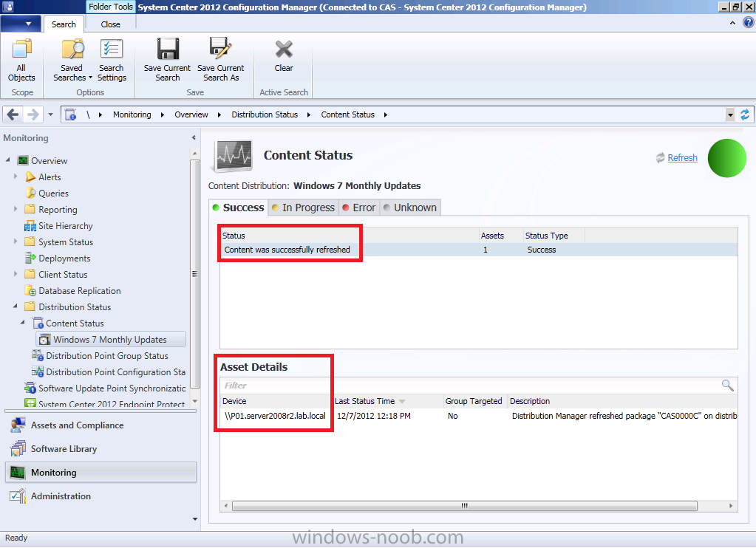This screenshot has width=756, height=548.
Task: Click the Monitoring breadcrumb segment
Action: [132, 114]
